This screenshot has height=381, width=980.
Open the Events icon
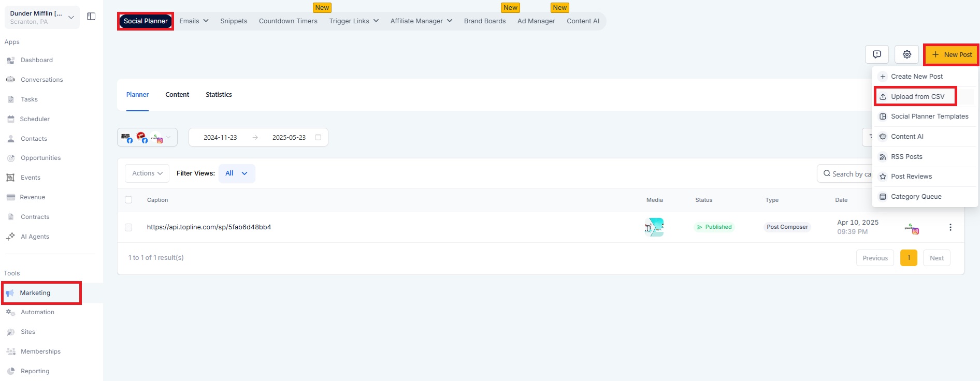click(10, 178)
